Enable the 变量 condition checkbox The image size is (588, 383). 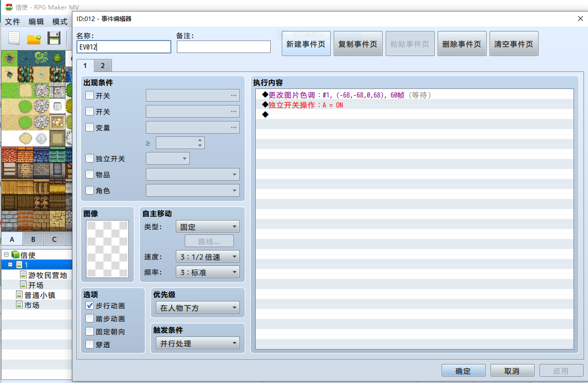[x=89, y=127]
